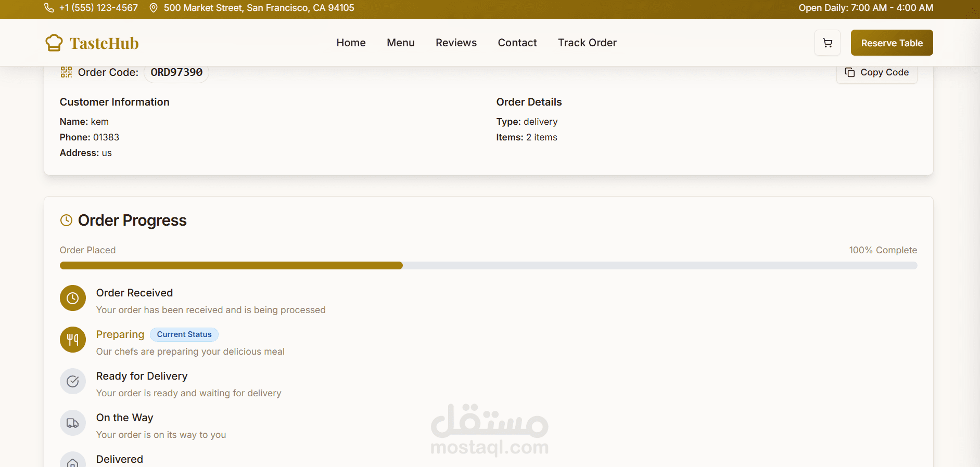Click 'Your order is on its way to you'

coord(161,435)
